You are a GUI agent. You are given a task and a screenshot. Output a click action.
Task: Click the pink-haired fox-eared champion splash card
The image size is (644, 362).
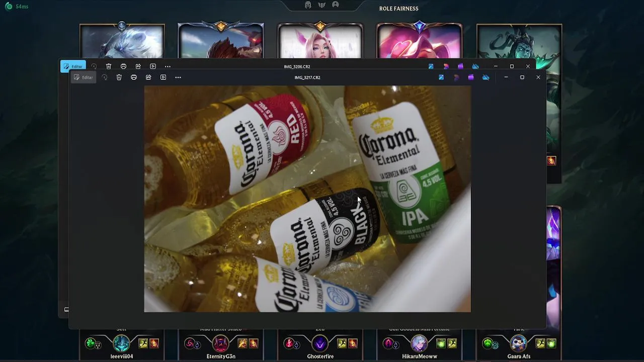(x=320, y=42)
